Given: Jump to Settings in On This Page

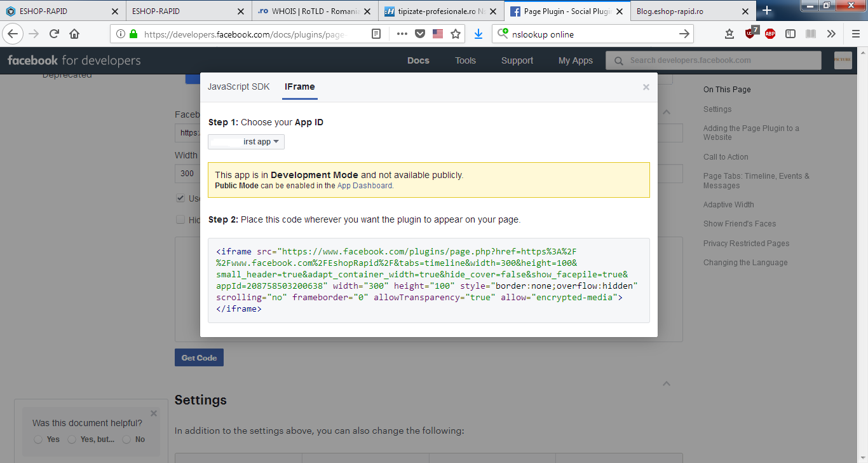Looking at the screenshot, I should click(717, 109).
